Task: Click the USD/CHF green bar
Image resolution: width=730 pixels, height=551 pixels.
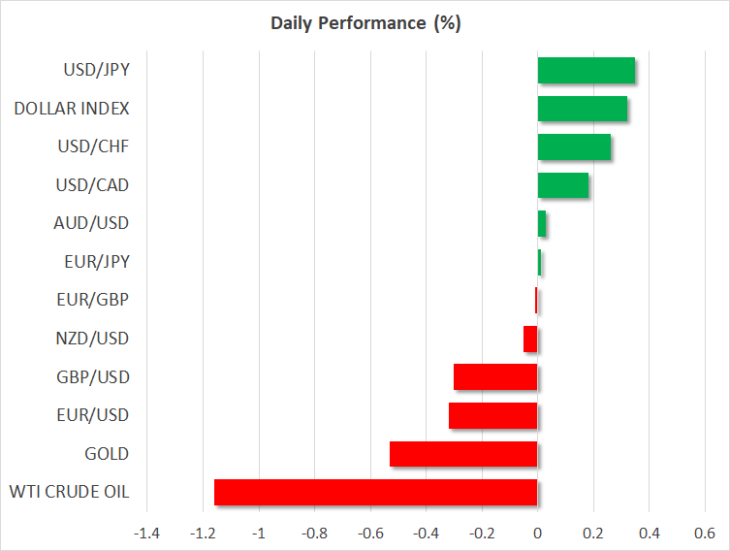Action: [574, 147]
